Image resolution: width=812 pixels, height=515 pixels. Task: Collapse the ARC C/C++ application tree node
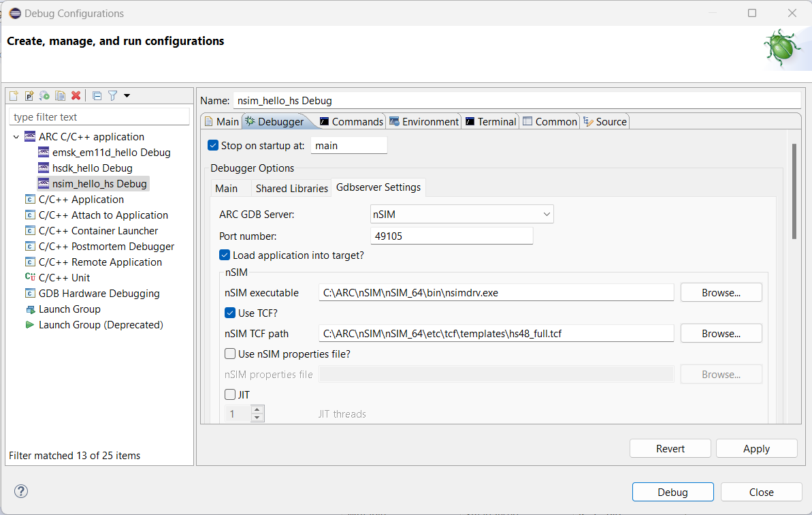16,136
